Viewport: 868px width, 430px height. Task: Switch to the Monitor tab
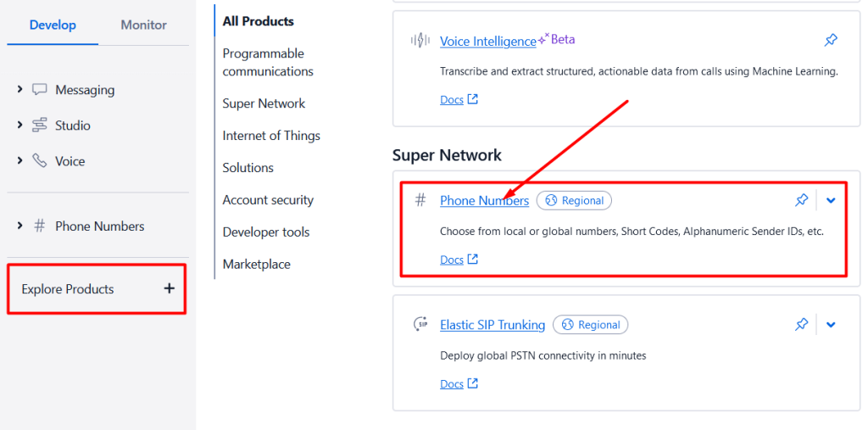pos(144,25)
